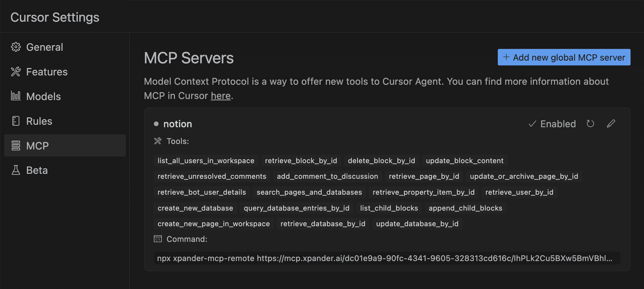Add new global MCP server
This screenshot has height=289, width=644.
[564, 57]
